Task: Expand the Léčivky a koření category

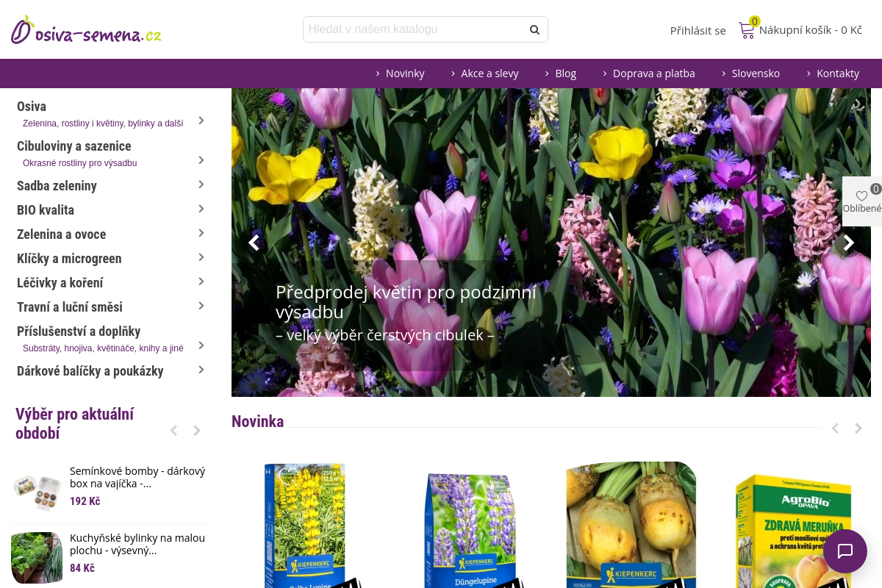Action: pyautogui.click(x=201, y=282)
